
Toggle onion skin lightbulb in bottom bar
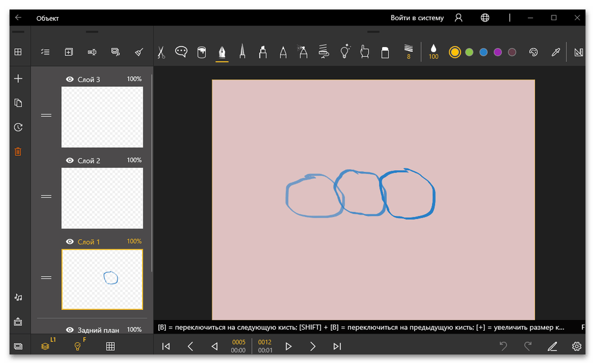(77, 346)
